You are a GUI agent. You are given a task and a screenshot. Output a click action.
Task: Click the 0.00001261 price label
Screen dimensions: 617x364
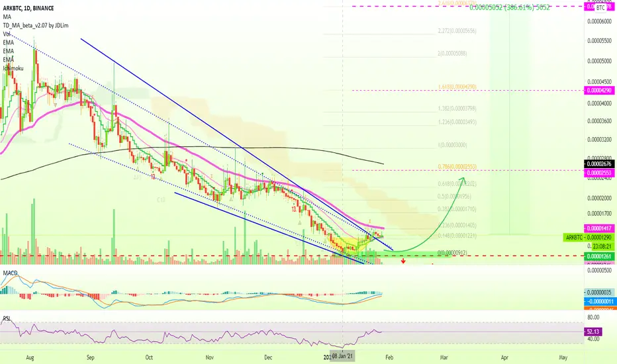pos(600,257)
